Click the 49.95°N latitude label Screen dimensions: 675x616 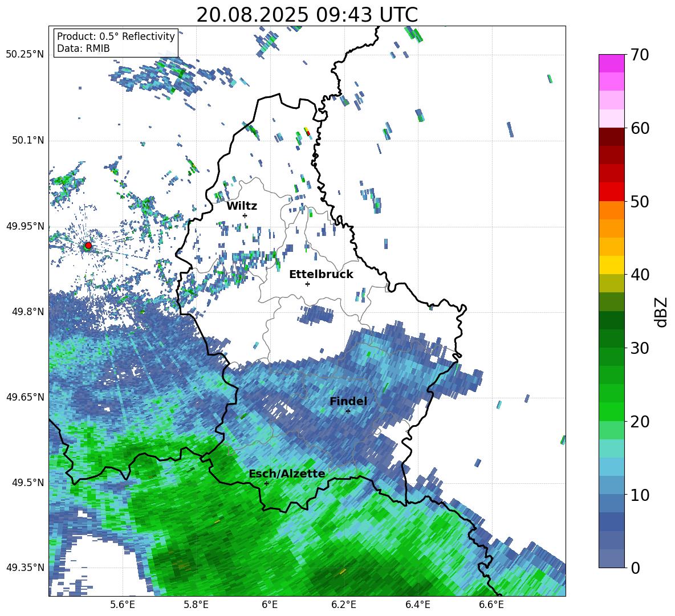[x=25, y=226]
